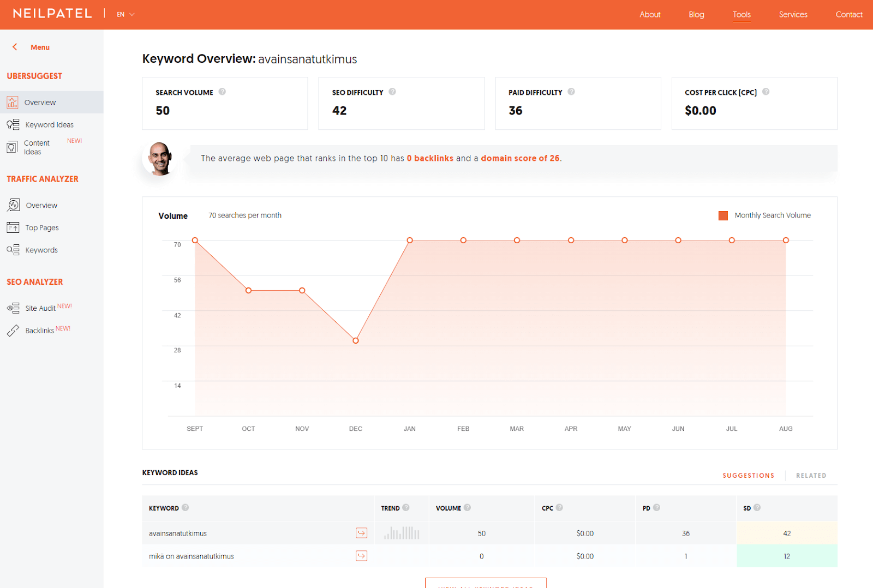Click the SD value 42 cell
The image size is (873, 588).
[787, 533]
